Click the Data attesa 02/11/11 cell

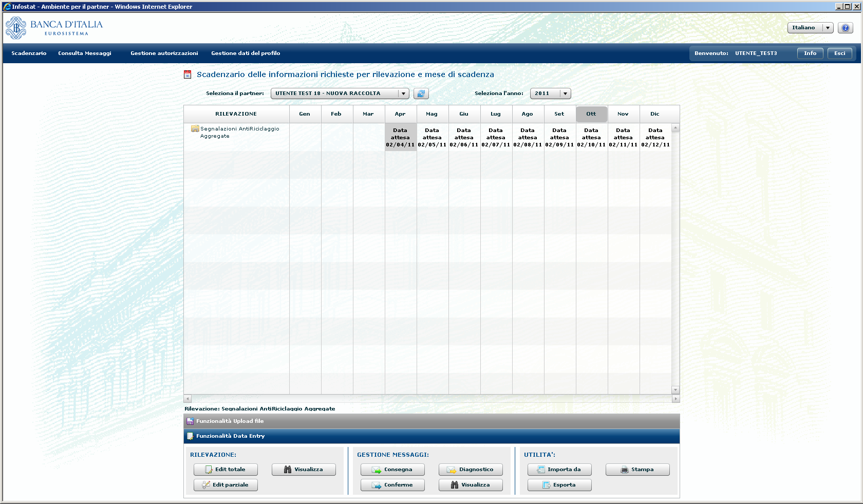(624, 137)
